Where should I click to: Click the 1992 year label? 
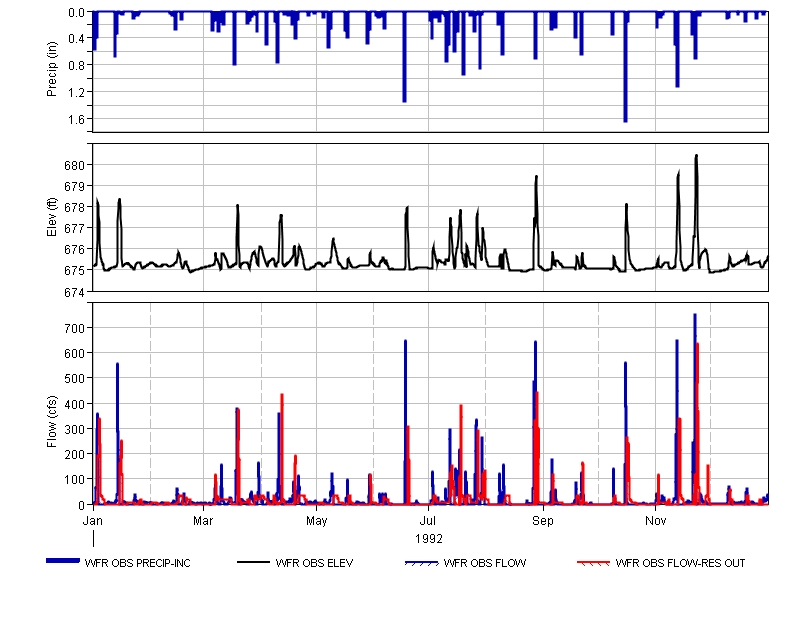[x=429, y=539]
